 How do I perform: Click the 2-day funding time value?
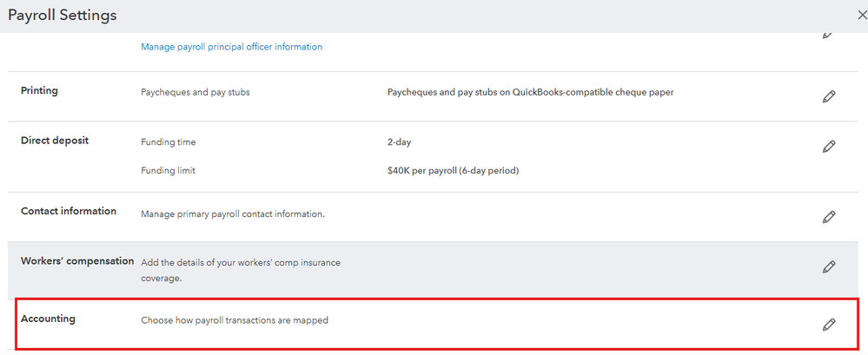point(399,141)
